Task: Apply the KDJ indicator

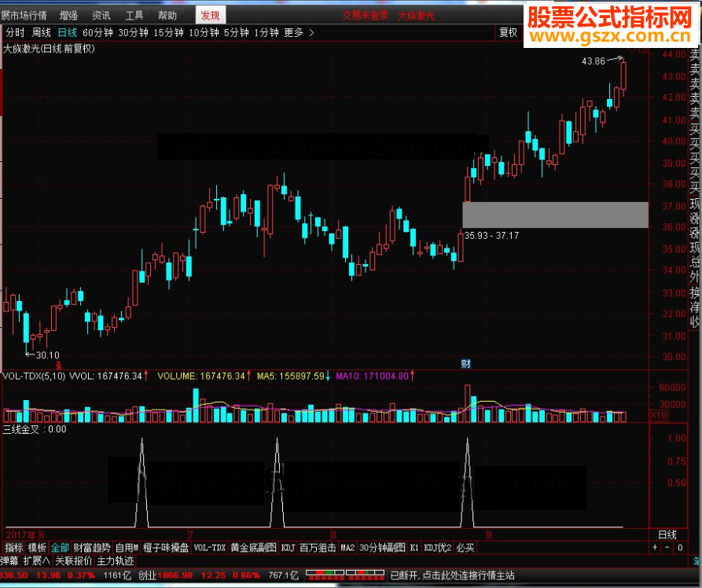Action: (288, 548)
